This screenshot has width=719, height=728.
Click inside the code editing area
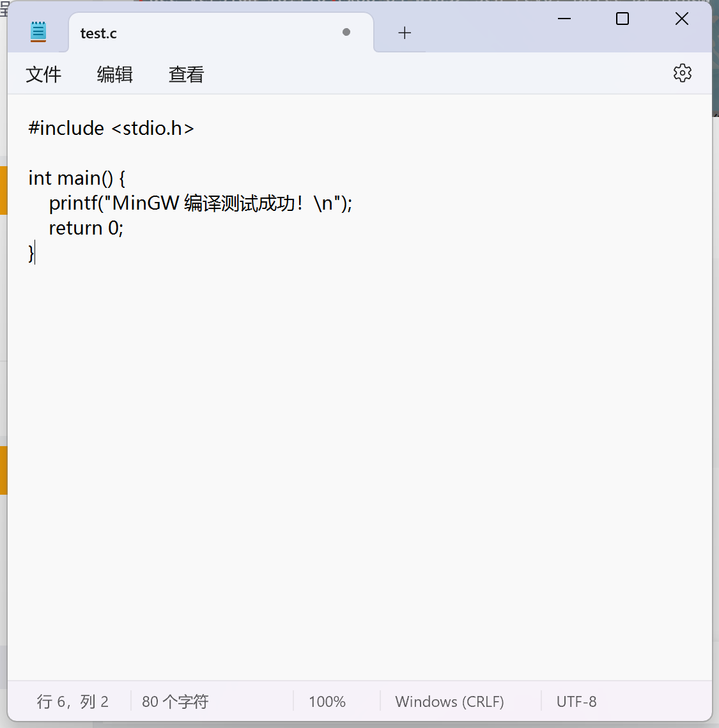320,383
